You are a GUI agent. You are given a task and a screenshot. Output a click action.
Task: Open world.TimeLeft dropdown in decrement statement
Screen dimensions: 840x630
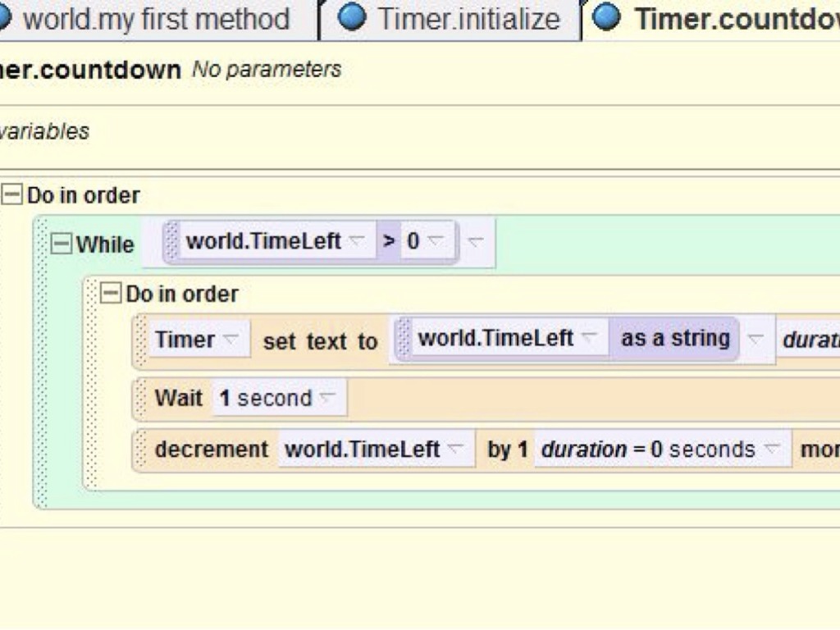[x=455, y=449]
